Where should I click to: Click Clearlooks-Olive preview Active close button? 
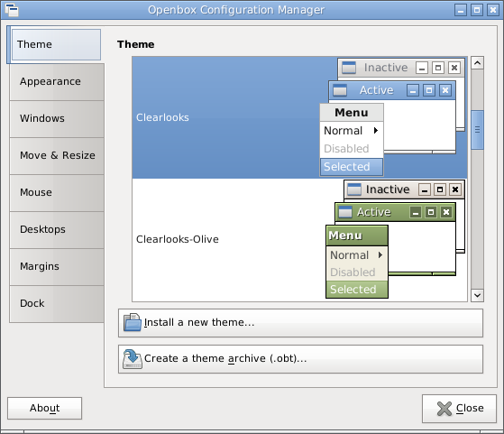point(446,212)
